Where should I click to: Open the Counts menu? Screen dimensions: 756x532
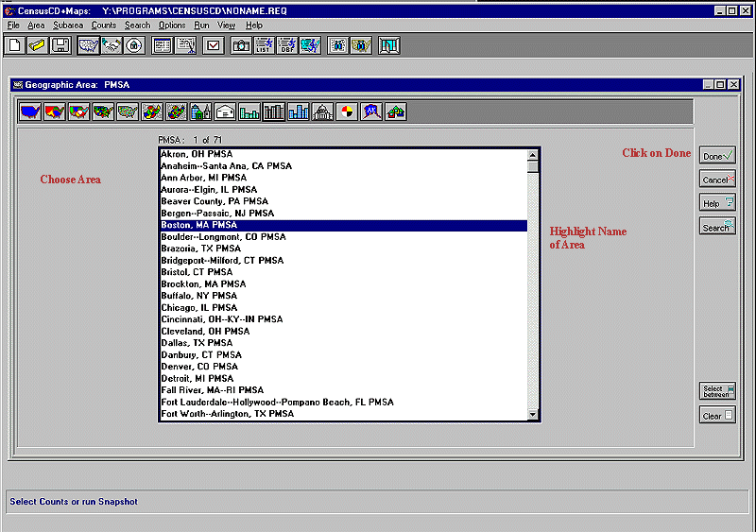tap(104, 26)
